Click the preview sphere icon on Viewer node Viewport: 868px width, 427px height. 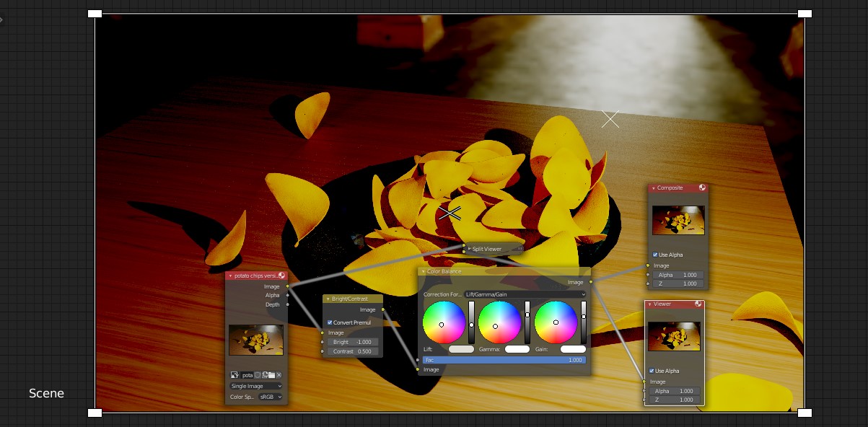click(x=698, y=304)
